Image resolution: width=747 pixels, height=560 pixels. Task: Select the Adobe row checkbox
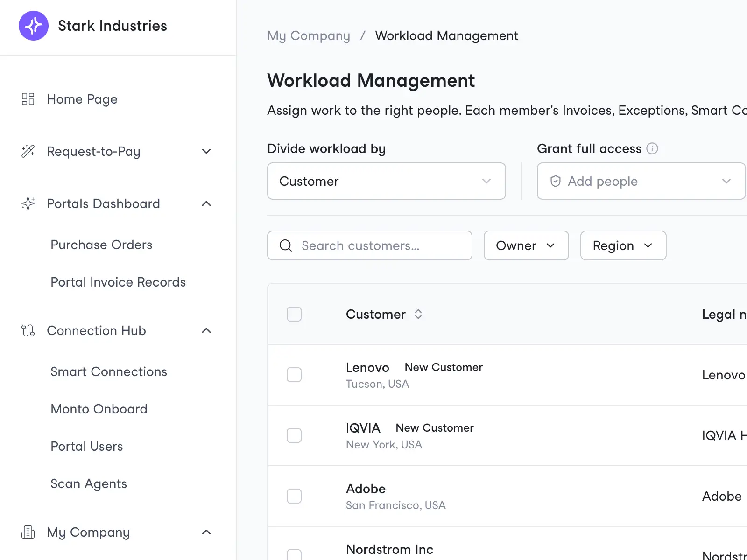294,496
